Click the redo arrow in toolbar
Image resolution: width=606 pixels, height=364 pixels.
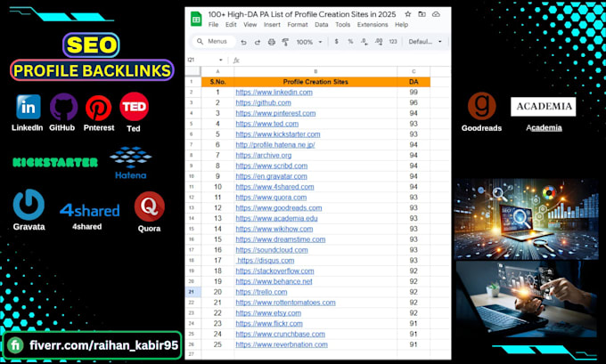[258, 42]
